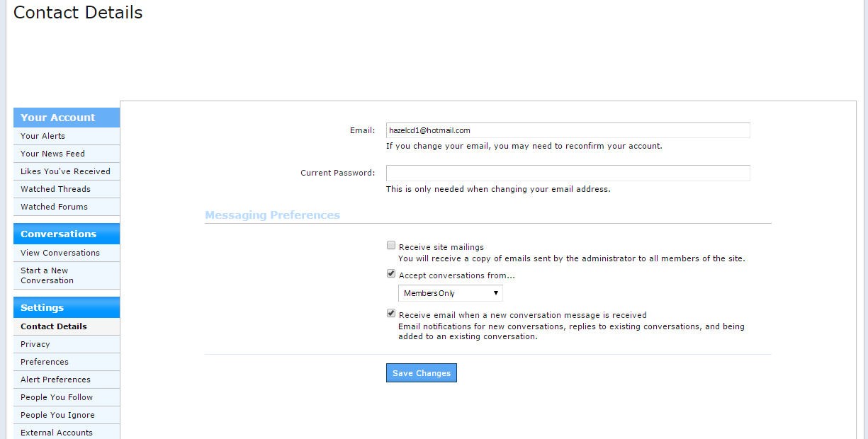Select Contact Details settings item
This screenshot has height=439, width=868.
point(54,326)
